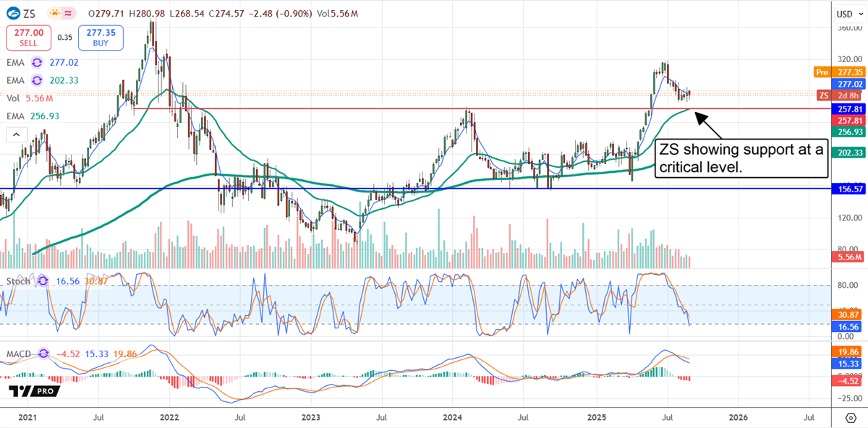Click the green 256.93 price axis label

(x=850, y=132)
